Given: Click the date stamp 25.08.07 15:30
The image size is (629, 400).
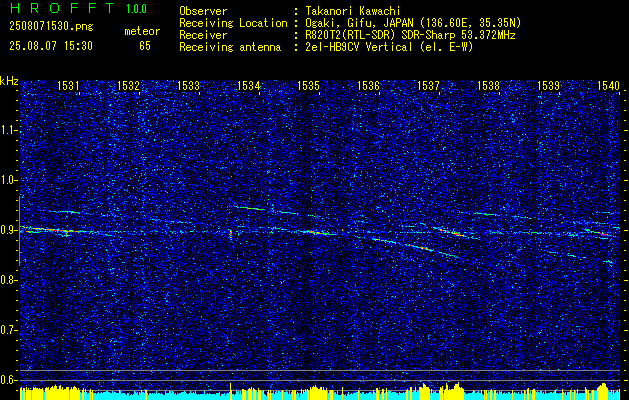Looking at the screenshot, I should pos(51,46).
